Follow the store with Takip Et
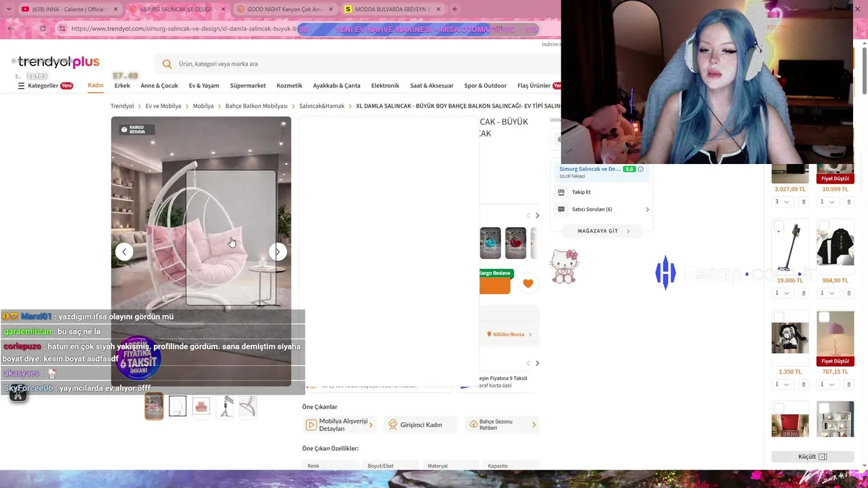The width and height of the screenshot is (868, 488). point(581,192)
